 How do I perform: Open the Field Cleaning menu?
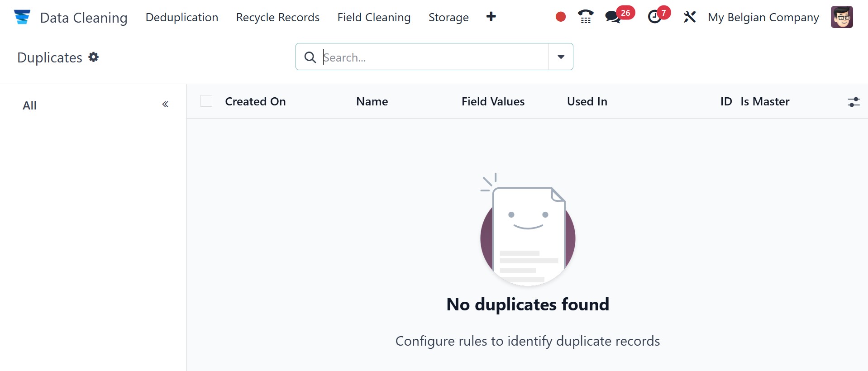(374, 17)
